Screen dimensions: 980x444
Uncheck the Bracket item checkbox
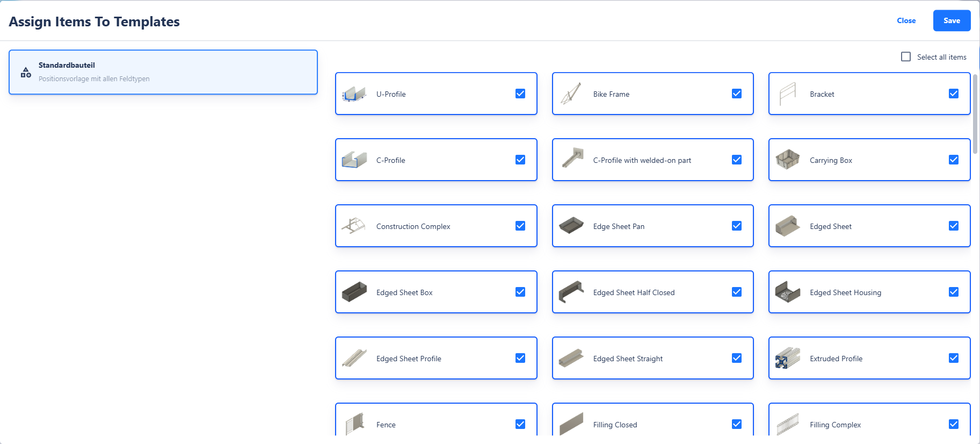tap(953, 94)
